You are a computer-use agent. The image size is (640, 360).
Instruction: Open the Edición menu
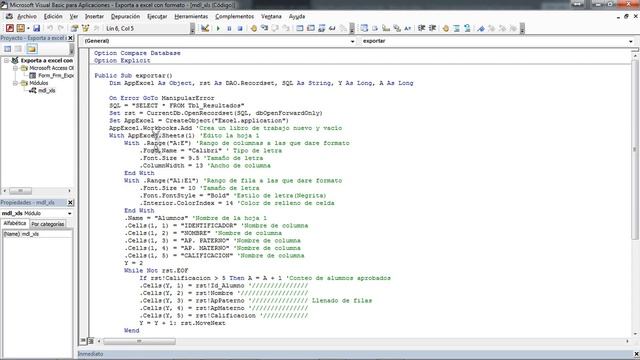point(53,16)
